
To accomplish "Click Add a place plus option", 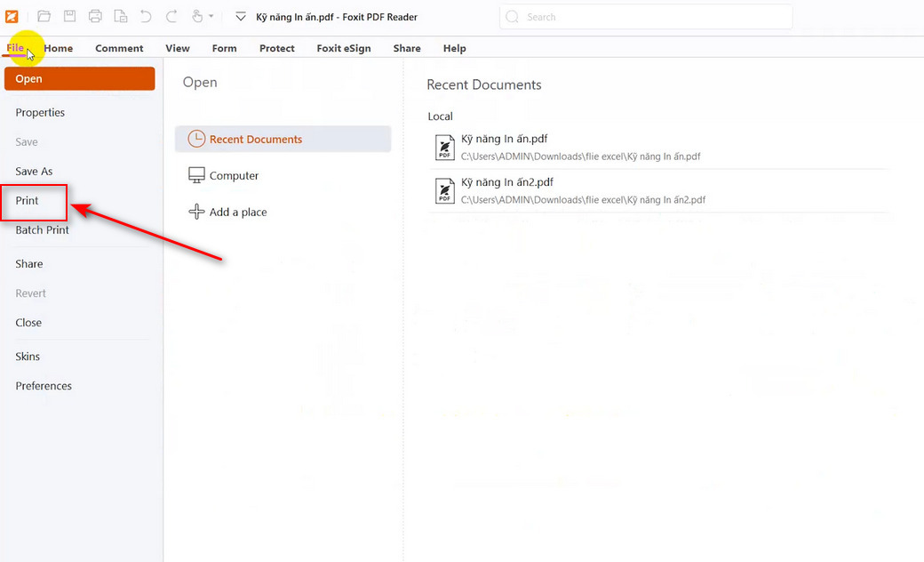I will (237, 213).
